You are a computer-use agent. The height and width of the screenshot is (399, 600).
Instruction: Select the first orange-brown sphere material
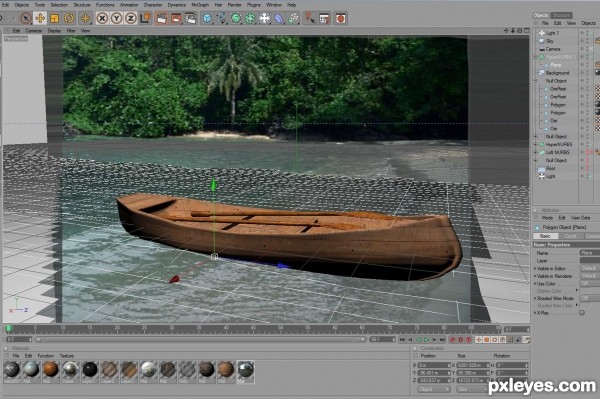point(50,370)
